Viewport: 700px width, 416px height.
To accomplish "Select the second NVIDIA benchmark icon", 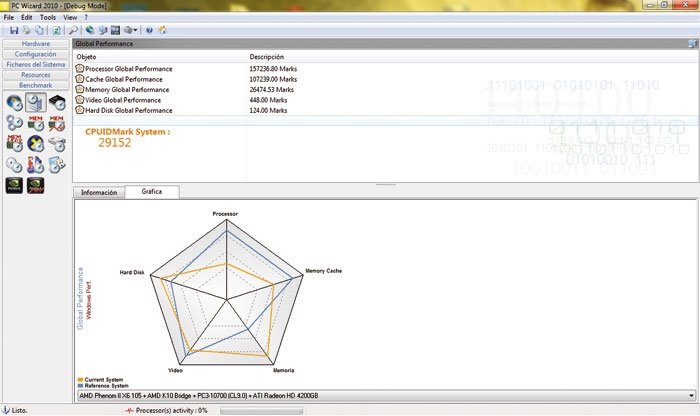I will pos(35,185).
